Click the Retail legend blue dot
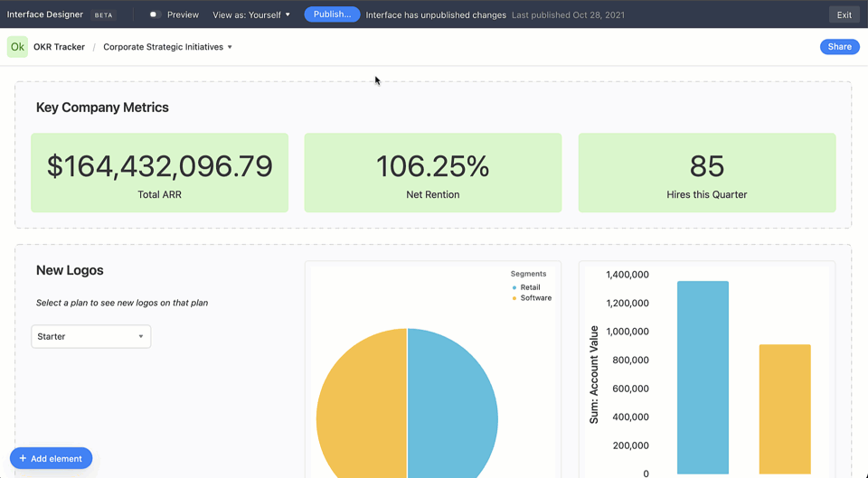 point(514,287)
